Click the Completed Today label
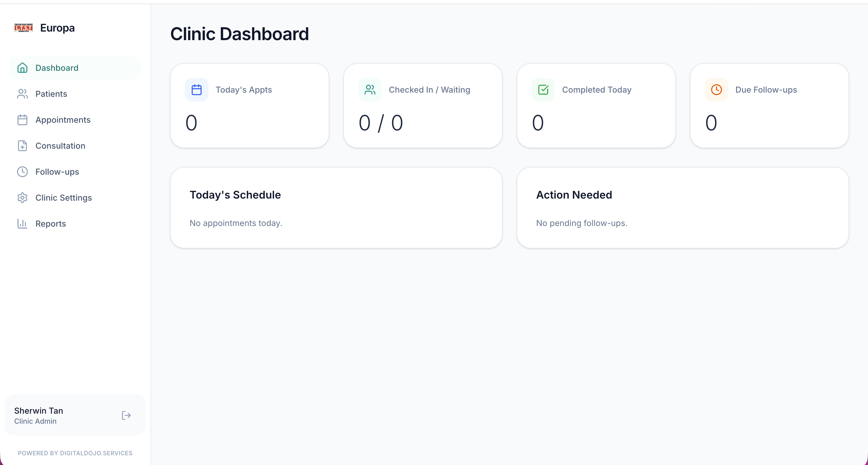The height and width of the screenshot is (465, 868). point(596,90)
